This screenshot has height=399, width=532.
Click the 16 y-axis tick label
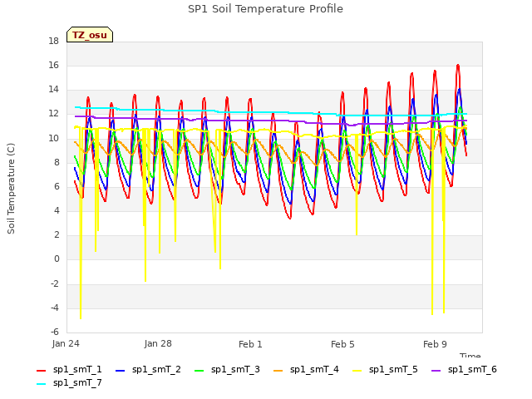[53, 66]
